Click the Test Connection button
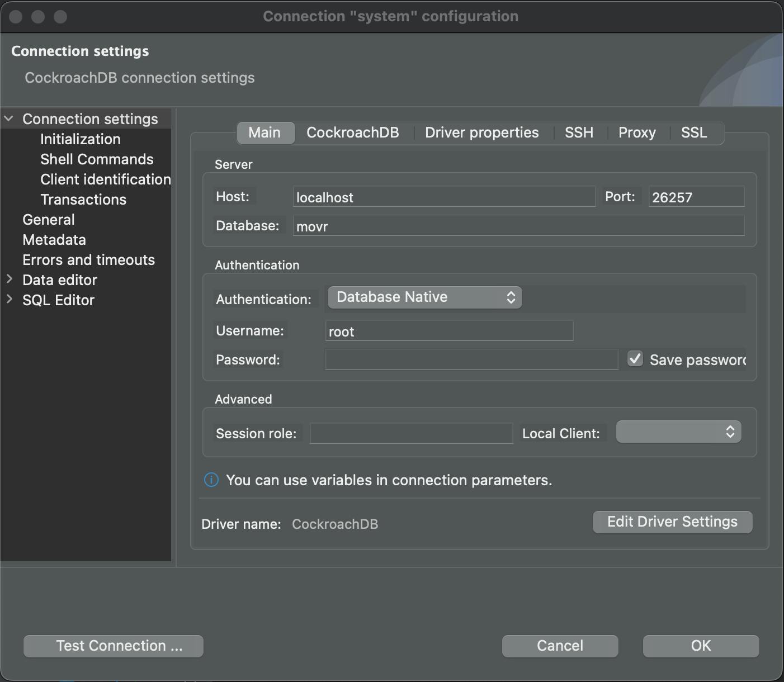The height and width of the screenshot is (682, 784). click(113, 646)
